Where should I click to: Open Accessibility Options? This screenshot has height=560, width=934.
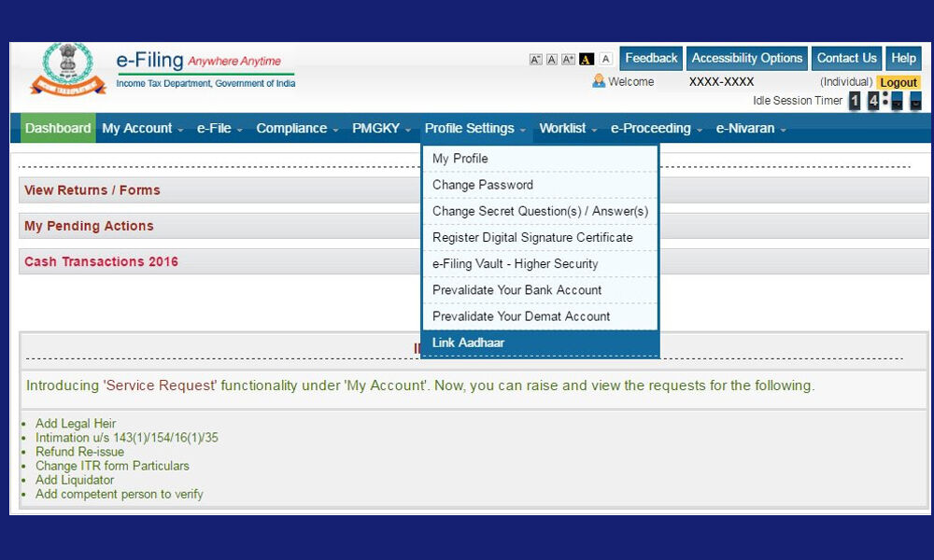coord(747,58)
